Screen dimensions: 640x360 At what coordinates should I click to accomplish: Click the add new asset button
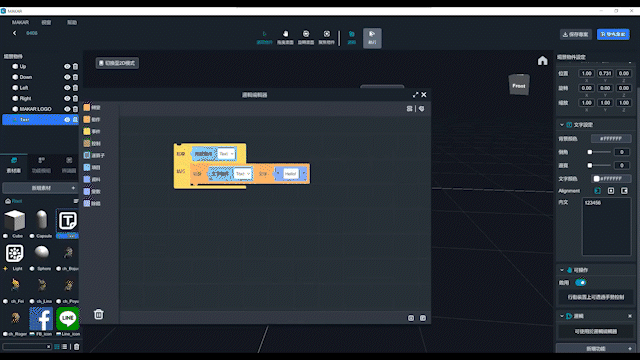click(x=40, y=188)
